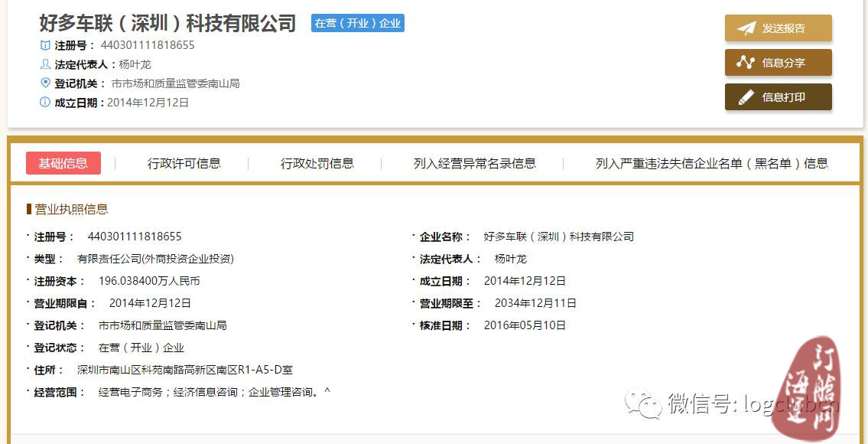This screenshot has height=444, width=868.
Task: Open the 列入严重违法失信企业名单（黑名单）信息 tab
Action: coord(712,163)
